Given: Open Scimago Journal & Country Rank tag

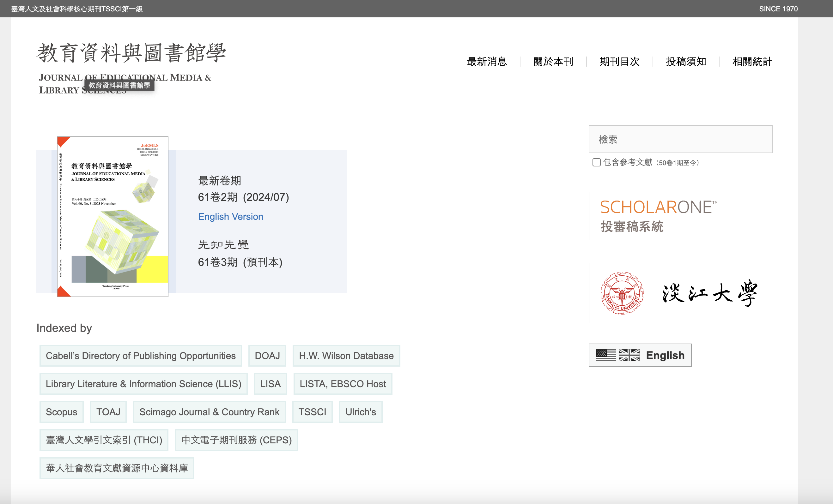Looking at the screenshot, I should (x=209, y=412).
